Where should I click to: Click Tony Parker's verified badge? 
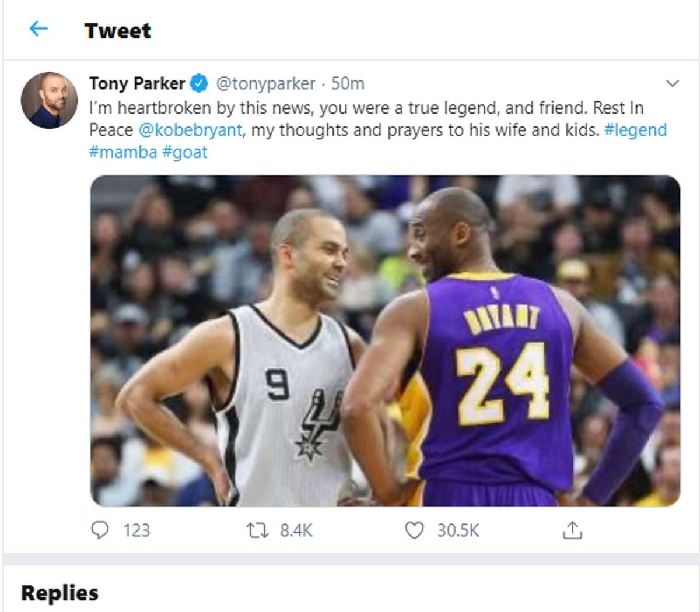[198, 83]
